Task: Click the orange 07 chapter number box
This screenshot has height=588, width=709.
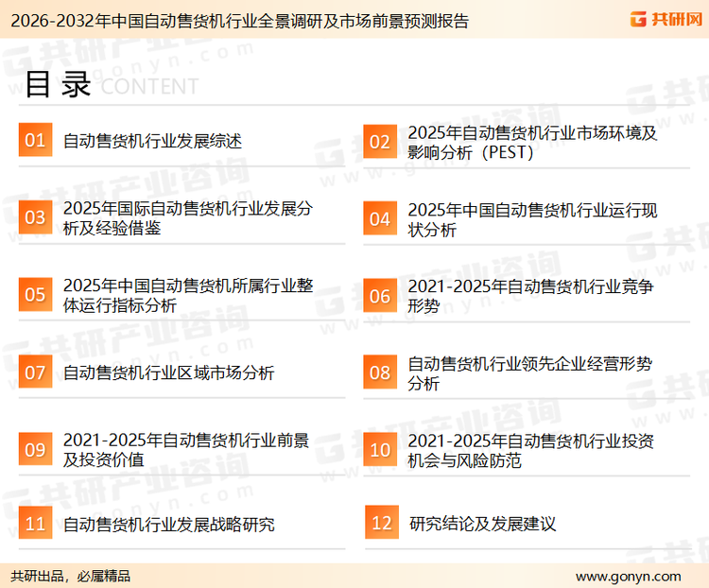Action: 35,372
